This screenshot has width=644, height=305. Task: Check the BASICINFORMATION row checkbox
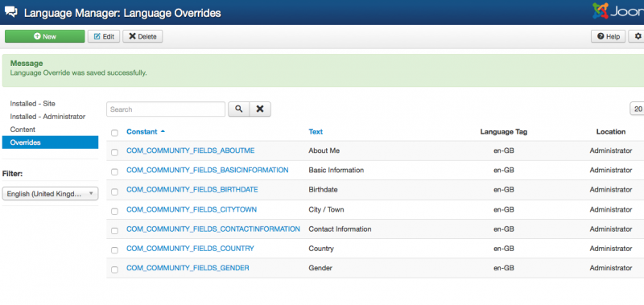114,171
